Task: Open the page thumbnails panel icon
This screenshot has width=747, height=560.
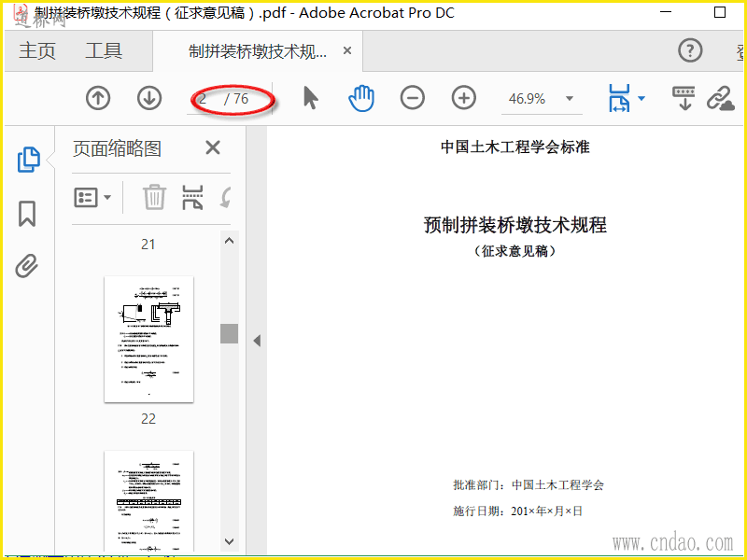Action: (x=29, y=160)
